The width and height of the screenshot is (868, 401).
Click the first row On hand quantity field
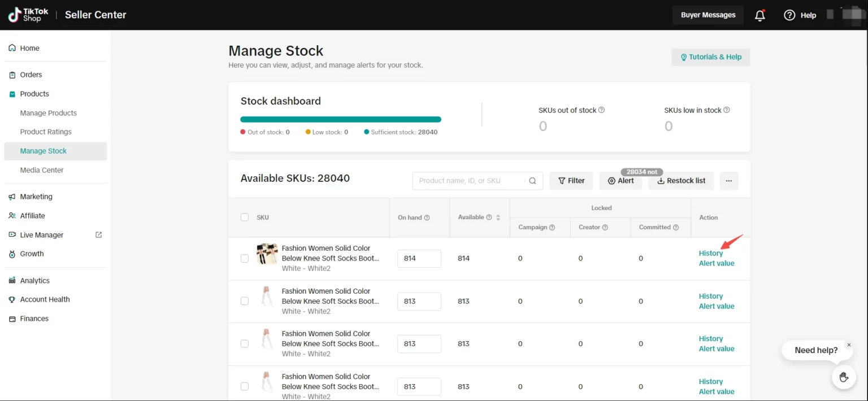[x=419, y=259]
